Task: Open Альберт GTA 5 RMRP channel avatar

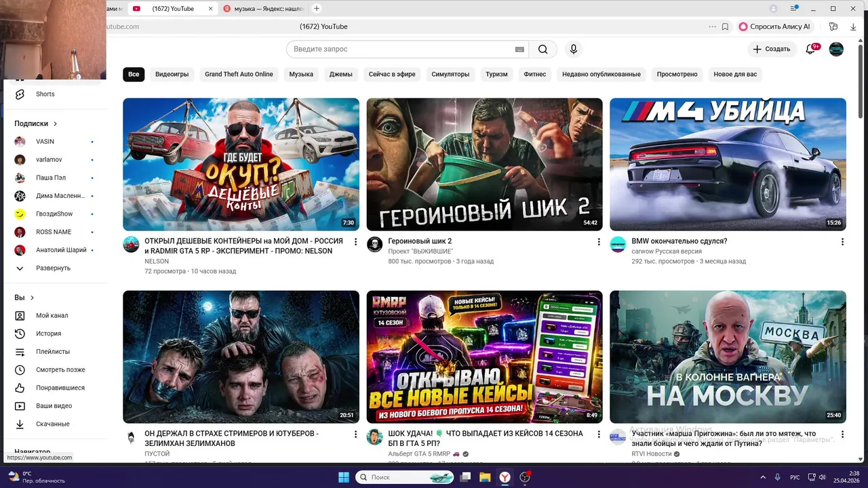Action: 374,437
